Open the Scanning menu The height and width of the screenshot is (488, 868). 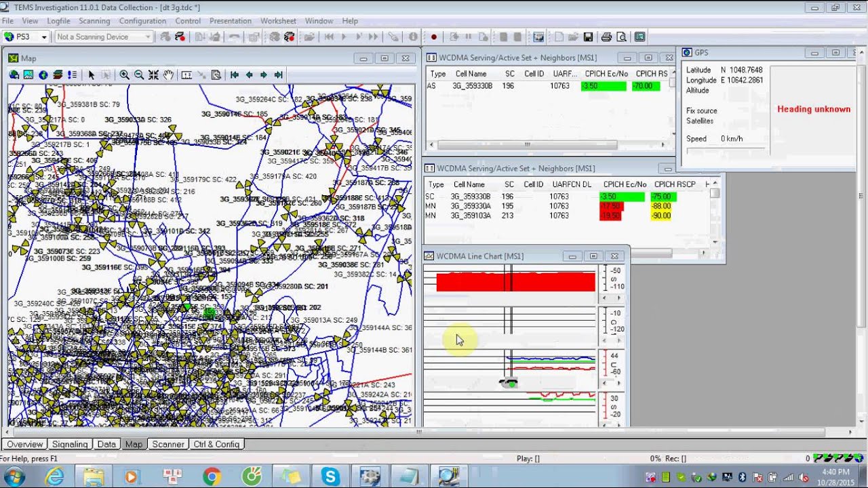point(94,21)
